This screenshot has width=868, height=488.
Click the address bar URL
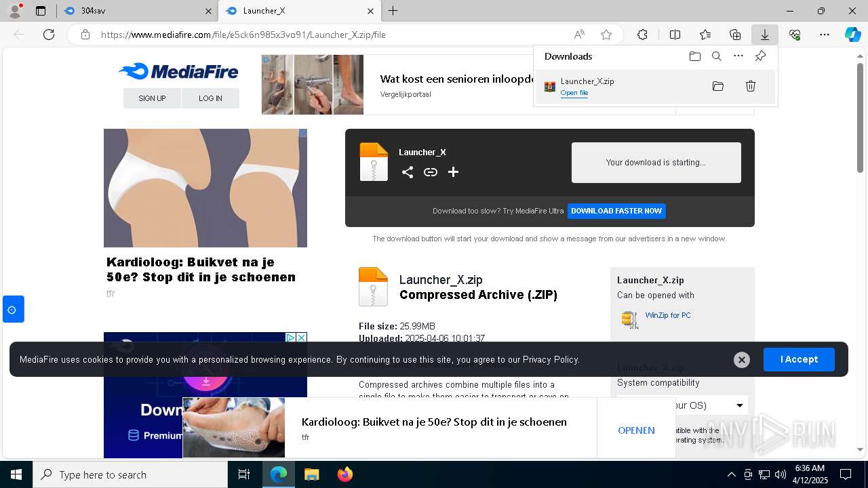pyautogui.click(x=243, y=35)
